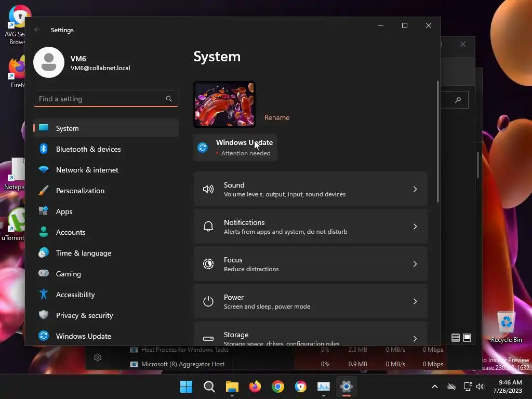
Task: Open Apps settings category
Action: coord(106,211)
